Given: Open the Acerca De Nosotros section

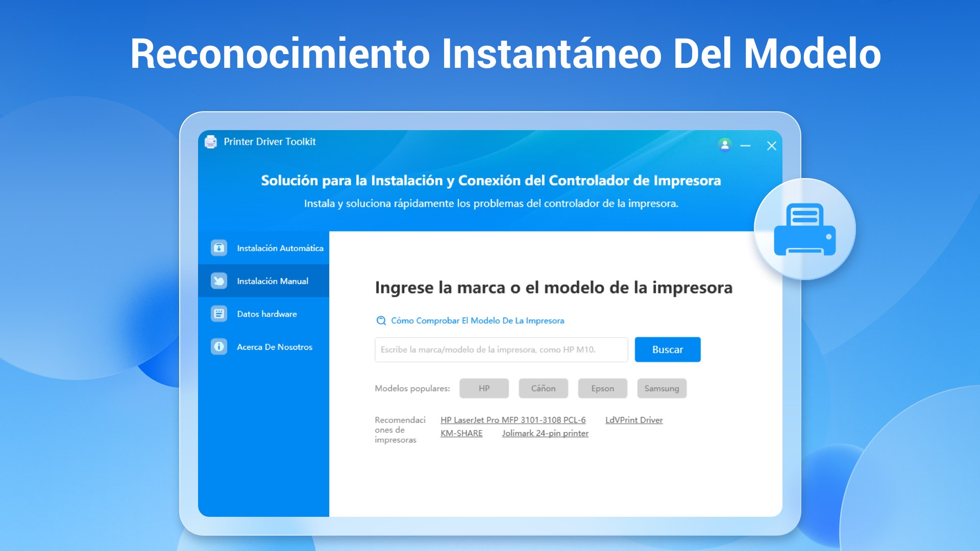Looking at the screenshot, I should coord(264,347).
